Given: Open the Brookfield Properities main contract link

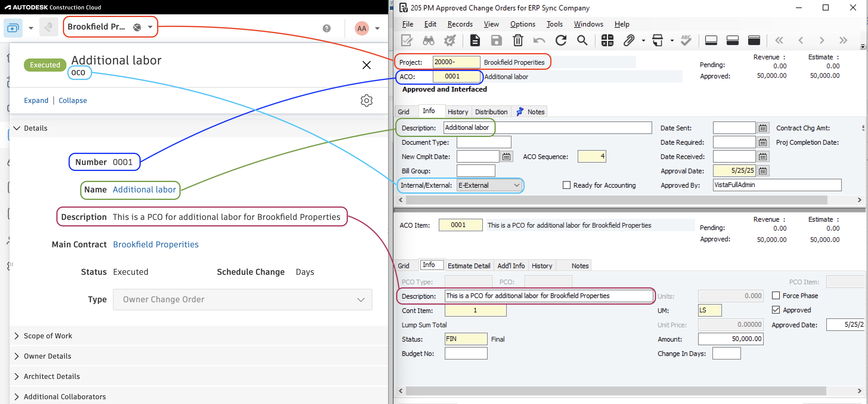Looking at the screenshot, I should click(x=156, y=244).
